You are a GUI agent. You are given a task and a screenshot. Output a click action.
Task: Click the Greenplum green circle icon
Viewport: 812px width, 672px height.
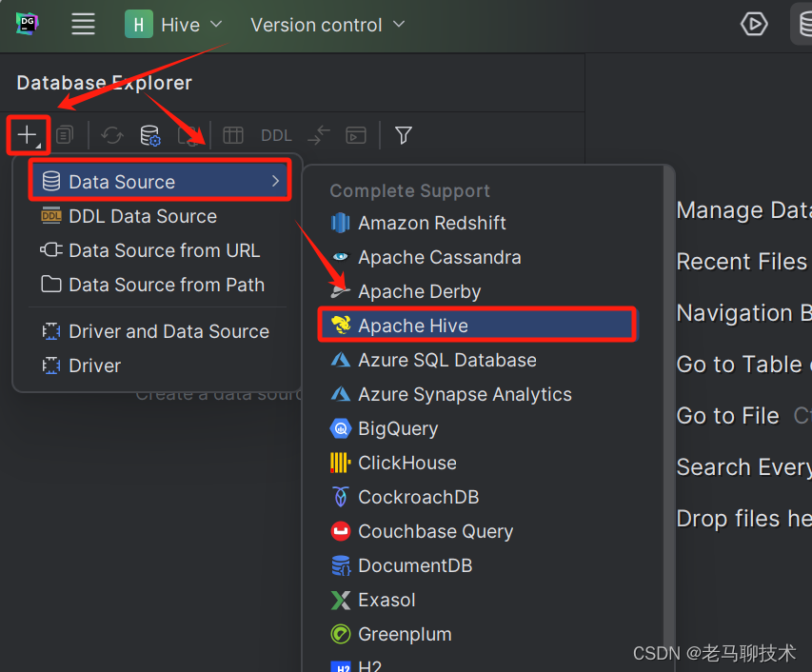click(x=340, y=634)
